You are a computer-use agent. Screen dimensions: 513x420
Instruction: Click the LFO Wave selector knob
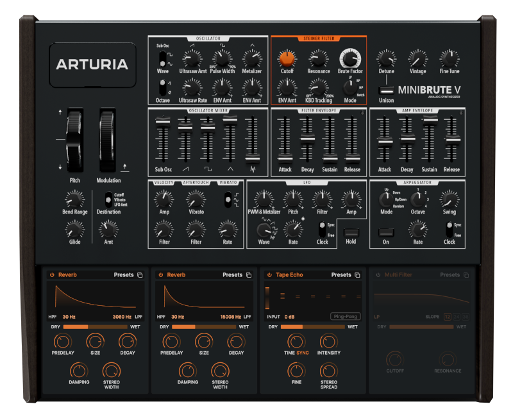click(x=264, y=230)
